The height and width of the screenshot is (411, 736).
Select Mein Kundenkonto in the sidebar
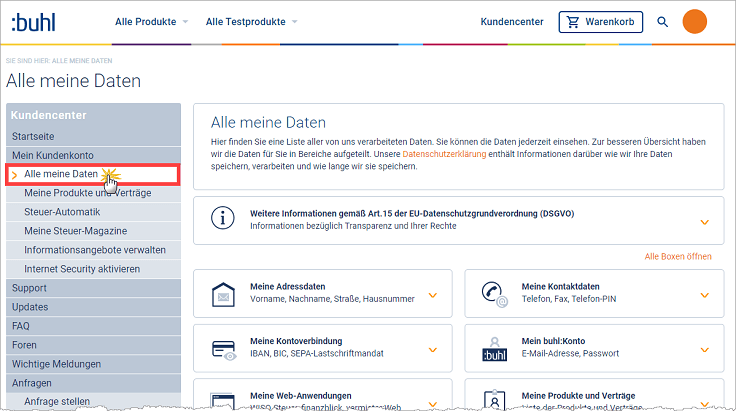pos(93,155)
